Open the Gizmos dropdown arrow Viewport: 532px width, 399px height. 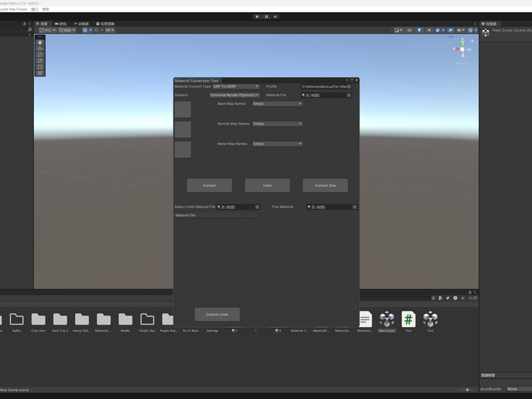coord(475,30)
